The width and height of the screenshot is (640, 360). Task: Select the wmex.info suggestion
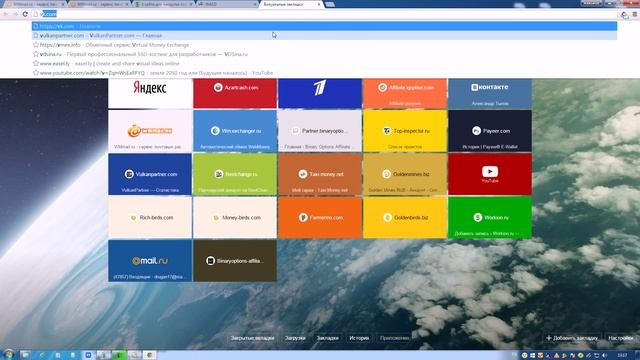tap(324, 45)
